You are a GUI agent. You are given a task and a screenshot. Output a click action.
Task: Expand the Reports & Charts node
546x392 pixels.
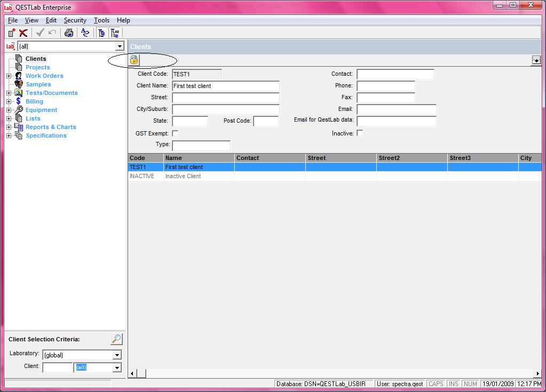(9, 127)
